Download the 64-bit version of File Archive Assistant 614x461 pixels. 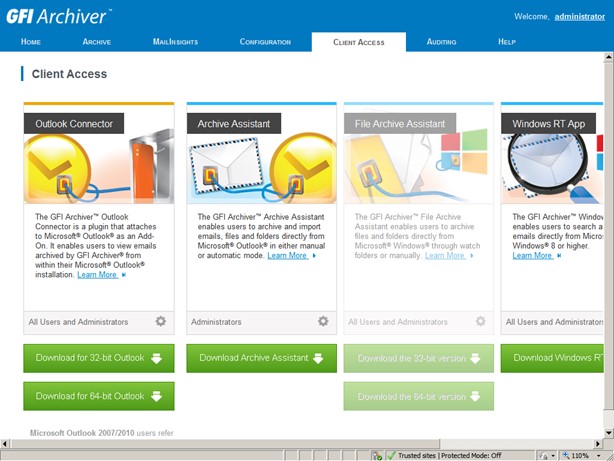[419, 396]
